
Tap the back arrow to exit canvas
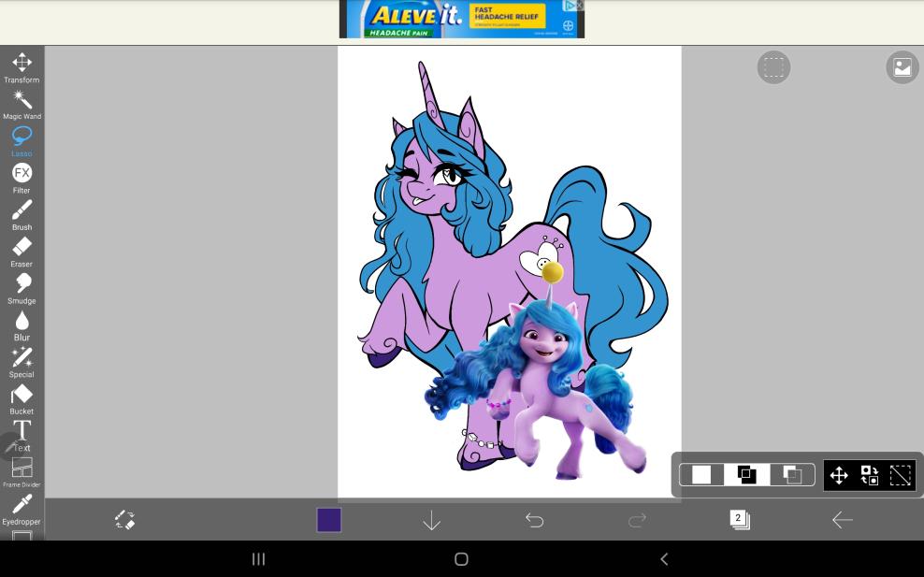tap(842, 520)
